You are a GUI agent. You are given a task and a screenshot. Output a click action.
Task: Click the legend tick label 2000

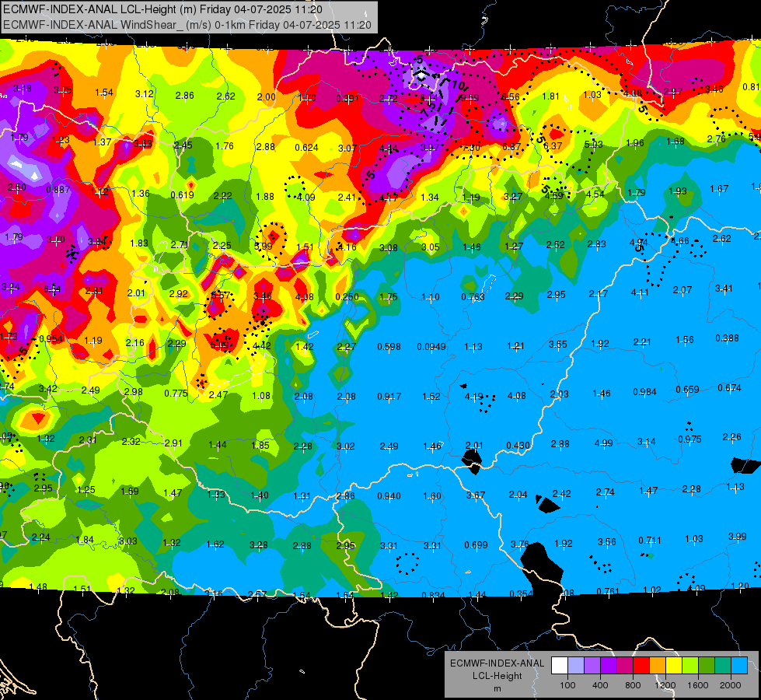(731, 685)
